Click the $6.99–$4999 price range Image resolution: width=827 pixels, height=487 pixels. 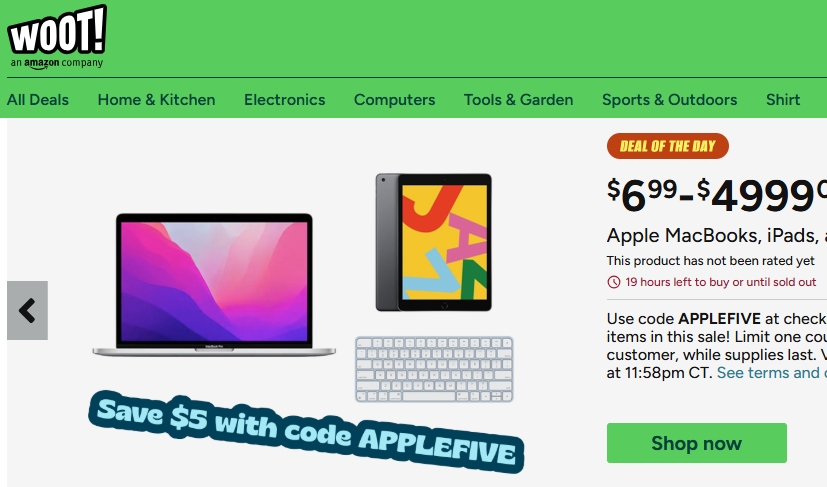pyautogui.click(x=717, y=195)
